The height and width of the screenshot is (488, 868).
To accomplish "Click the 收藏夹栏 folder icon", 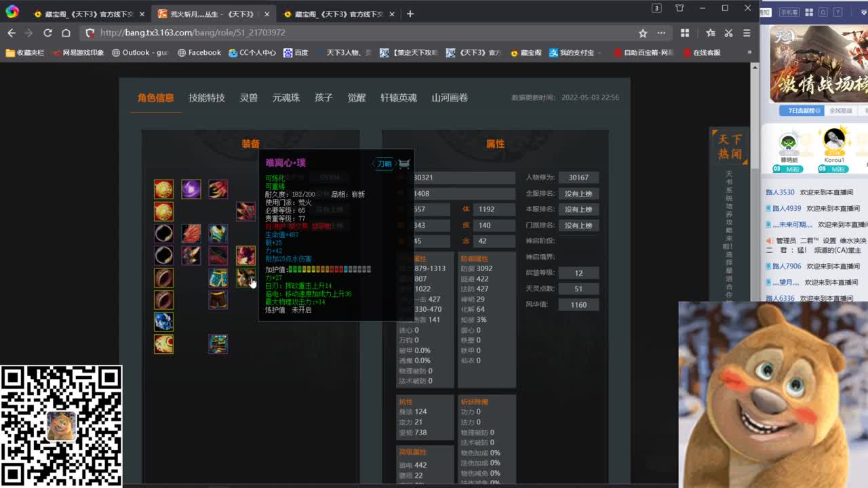I will tap(10, 52).
